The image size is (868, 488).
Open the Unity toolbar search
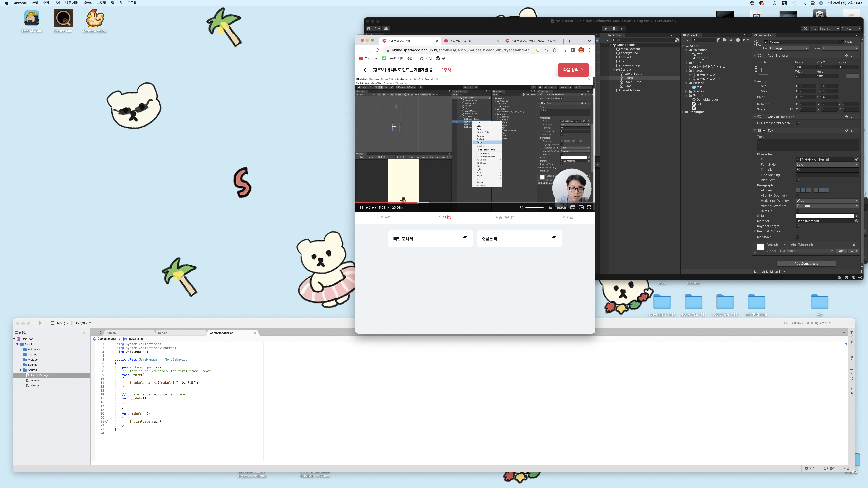point(814,29)
